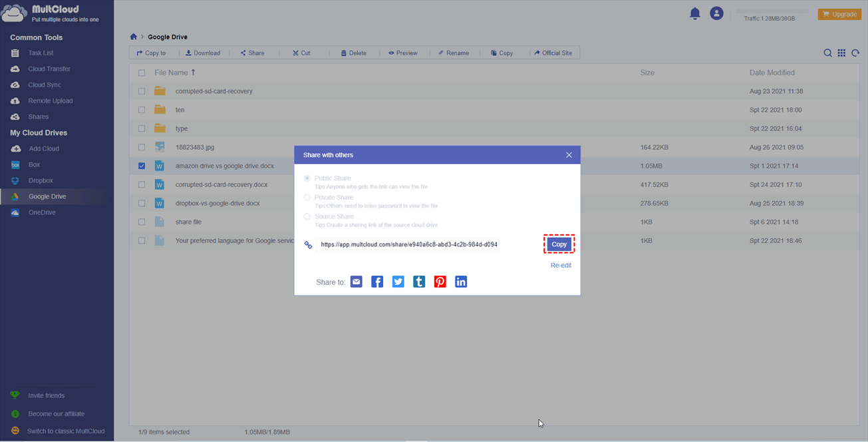Click the share link URL field
Image resolution: width=868 pixels, height=442 pixels.
408,244
